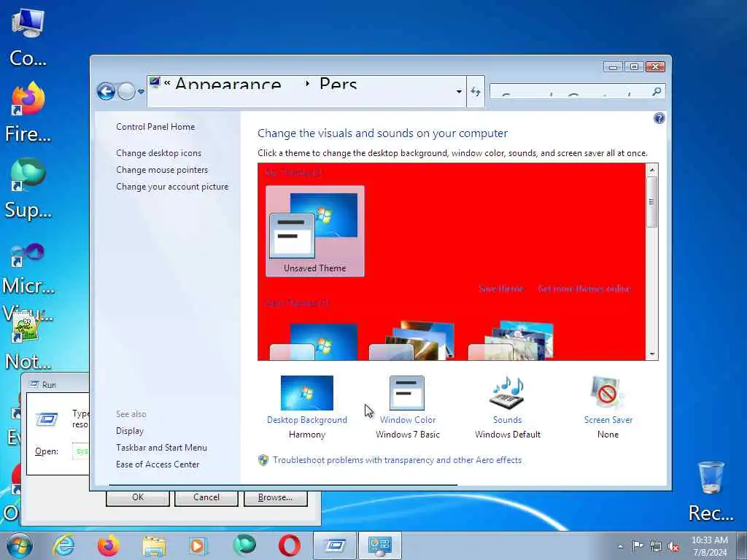Click the Appearance breadcrumb in the address bar
The height and width of the screenshot is (560, 747).
pyautogui.click(x=228, y=85)
